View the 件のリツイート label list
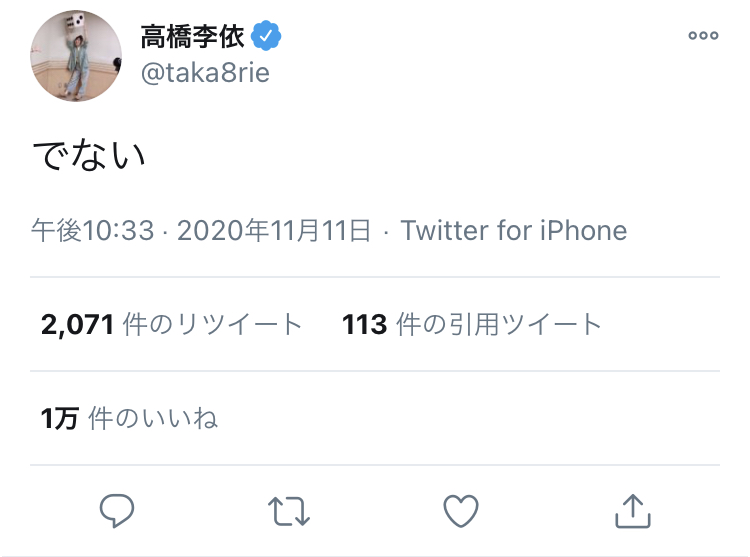This screenshot has height=557, width=750. (x=212, y=324)
